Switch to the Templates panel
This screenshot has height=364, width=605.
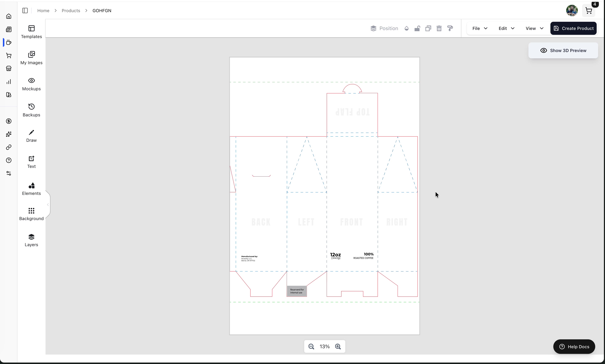pyautogui.click(x=31, y=32)
